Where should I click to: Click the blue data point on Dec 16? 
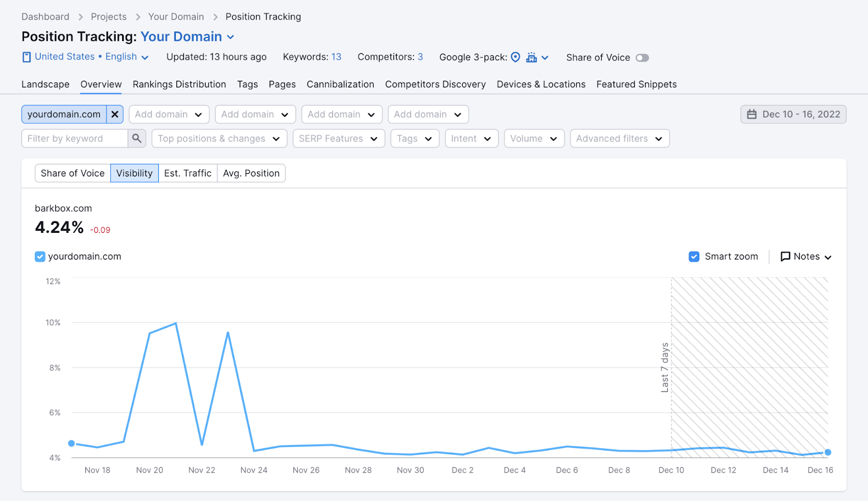827,452
